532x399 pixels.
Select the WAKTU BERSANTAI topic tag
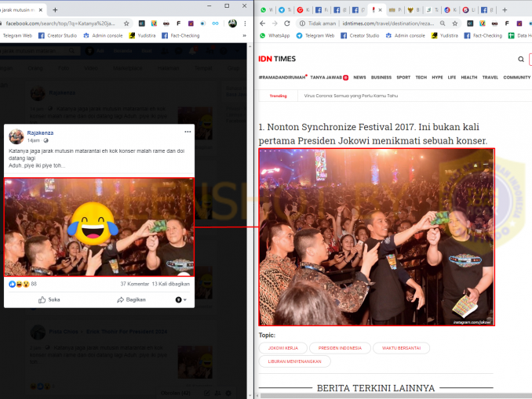[402, 348]
